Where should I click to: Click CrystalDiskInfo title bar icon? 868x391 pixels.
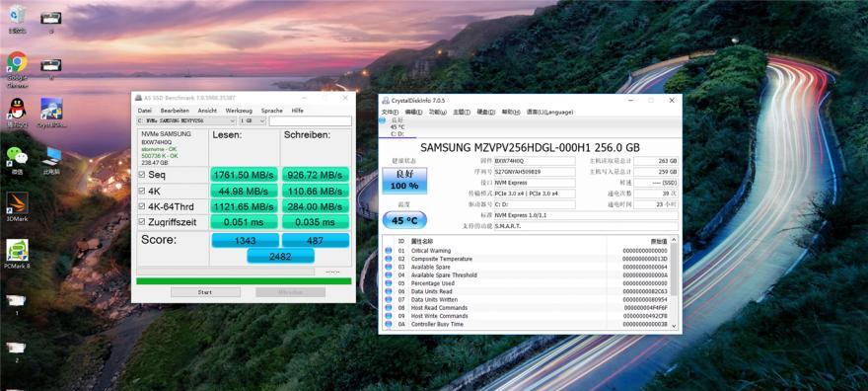click(386, 101)
